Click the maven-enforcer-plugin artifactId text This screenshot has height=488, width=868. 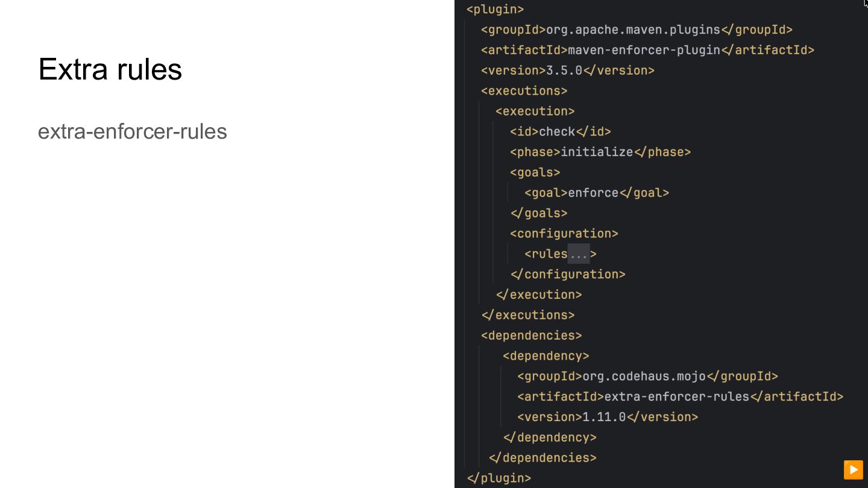click(644, 50)
